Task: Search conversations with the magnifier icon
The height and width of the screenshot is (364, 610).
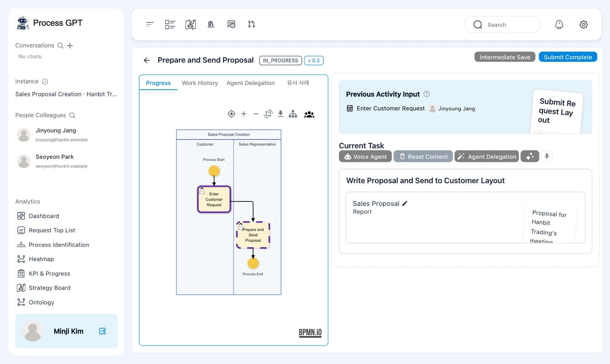Action: (x=60, y=46)
